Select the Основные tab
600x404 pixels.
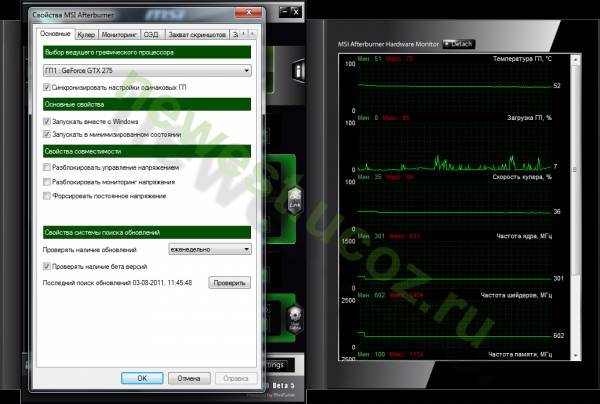(x=55, y=34)
